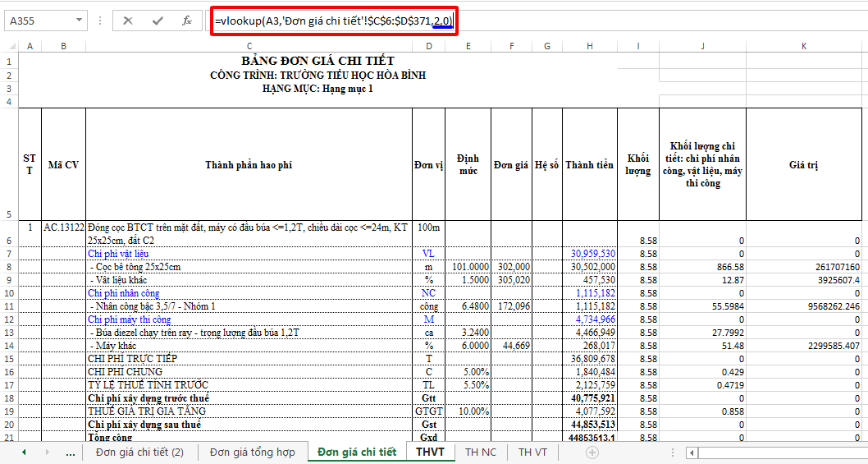The image size is (868, 464).
Task: Click Định mức value 101.0000
Action: (x=468, y=267)
